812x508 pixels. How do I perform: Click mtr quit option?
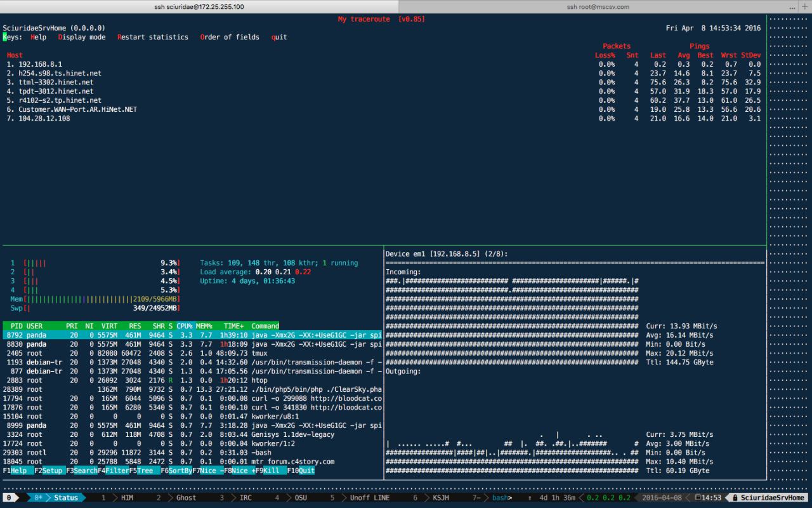pyautogui.click(x=279, y=37)
